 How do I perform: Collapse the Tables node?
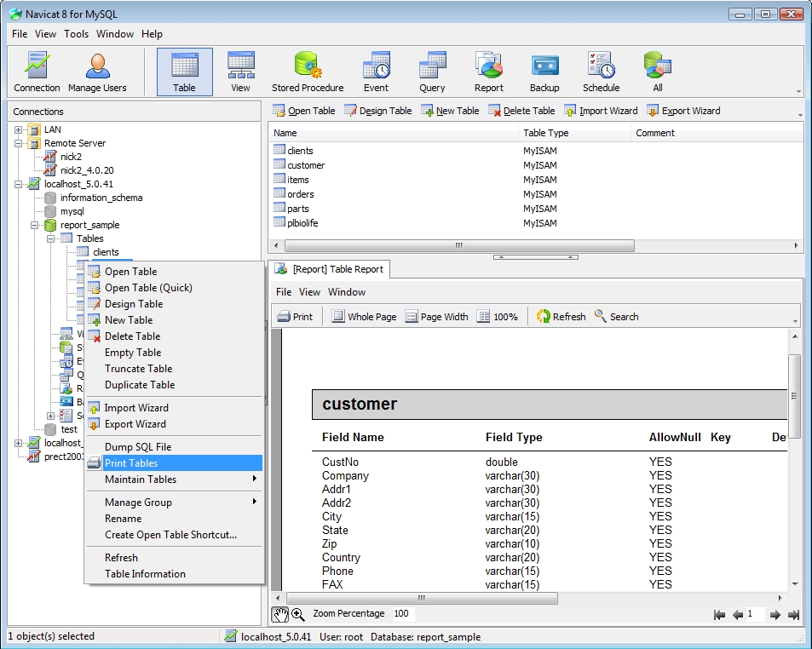51,238
